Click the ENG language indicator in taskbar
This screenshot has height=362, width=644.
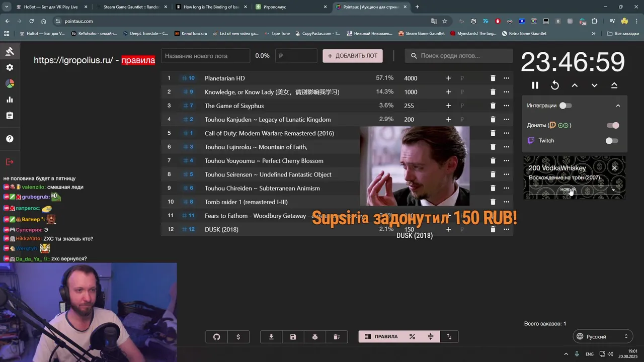589,354
